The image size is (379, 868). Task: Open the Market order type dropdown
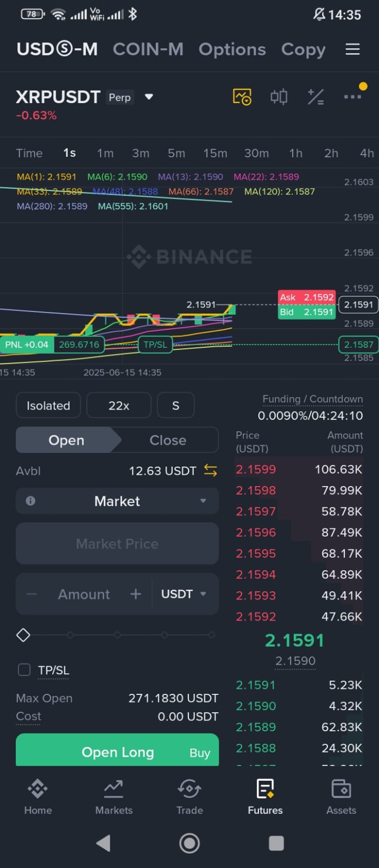point(117,501)
